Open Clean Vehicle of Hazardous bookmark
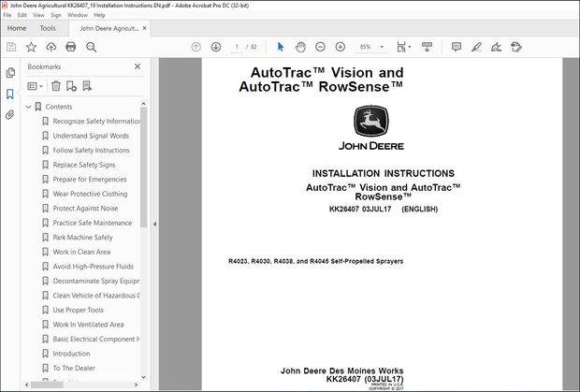 click(96, 296)
